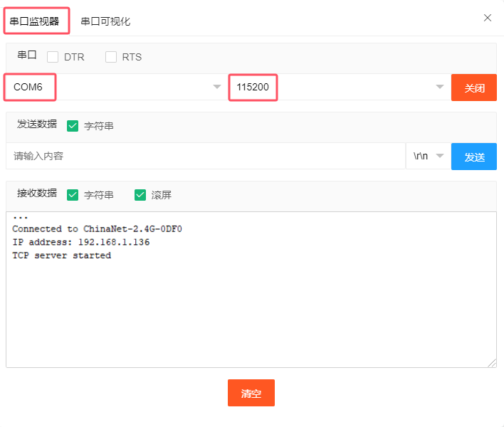Enable the RTS checkbox
The image size is (504, 427).
111,57
